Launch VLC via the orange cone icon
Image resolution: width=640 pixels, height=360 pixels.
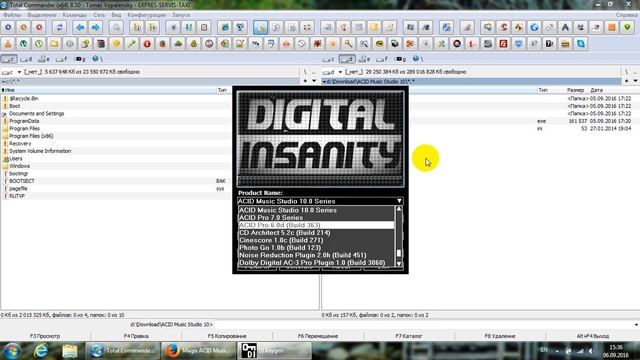tap(8, 44)
